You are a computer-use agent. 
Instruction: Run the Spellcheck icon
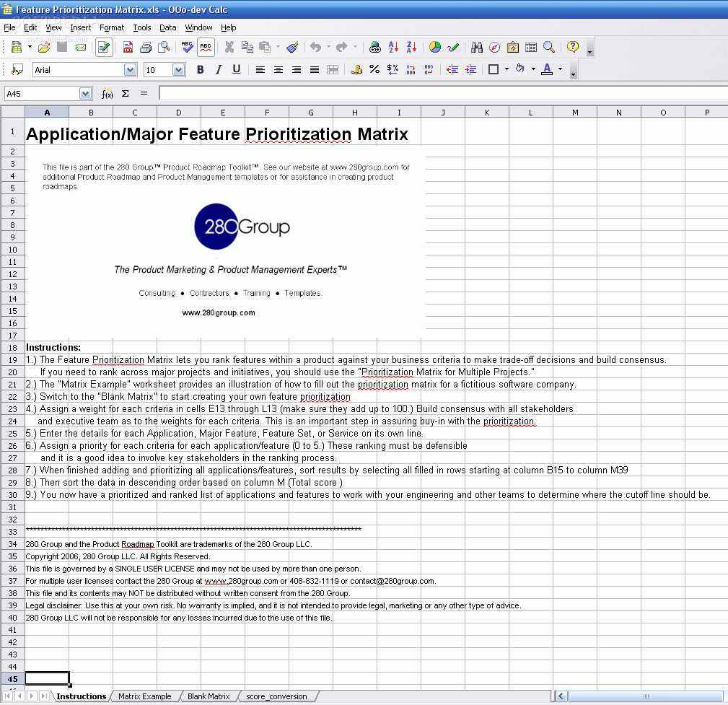pyautogui.click(x=187, y=47)
